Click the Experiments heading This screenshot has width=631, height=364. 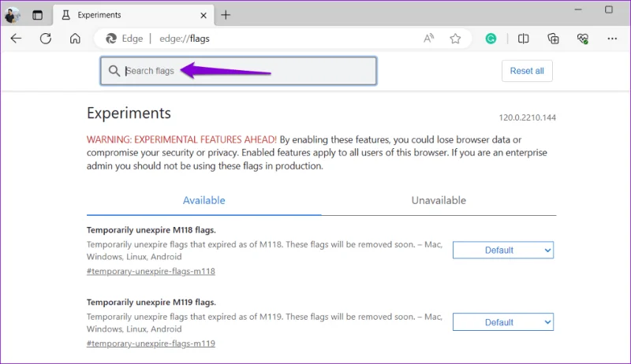point(129,113)
